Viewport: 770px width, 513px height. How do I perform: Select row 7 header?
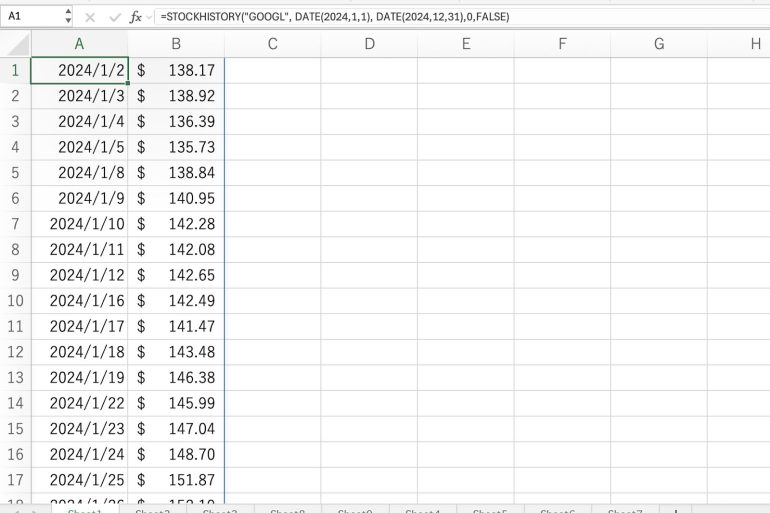[x=15, y=224]
